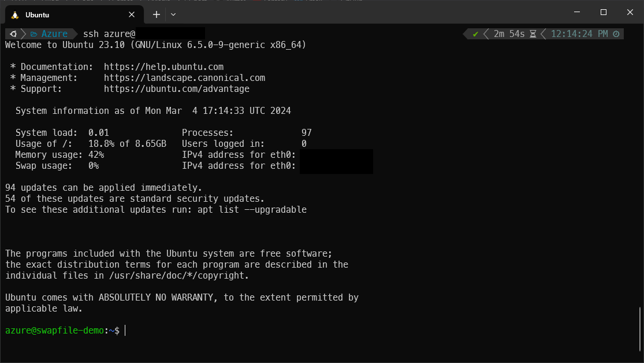Click the disk usage value '18.8% of 8.65GB'
This screenshot has height=363, width=644.
pyautogui.click(x=127, y=144)
